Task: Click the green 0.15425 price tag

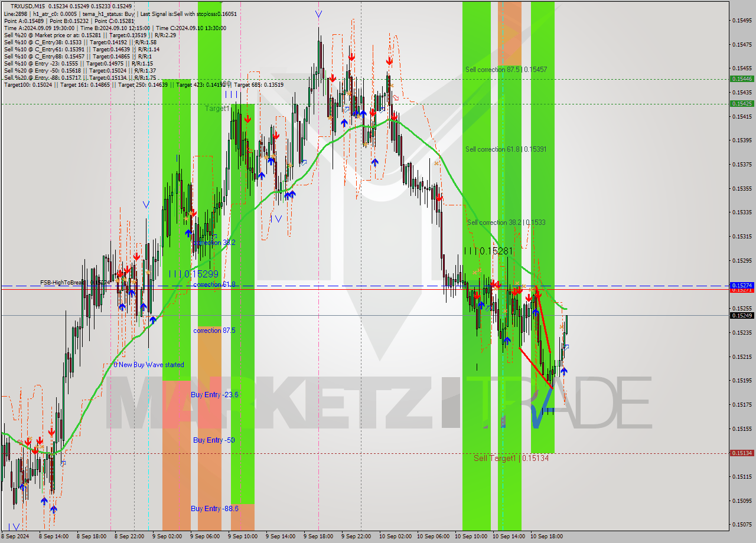Action: 742,103
